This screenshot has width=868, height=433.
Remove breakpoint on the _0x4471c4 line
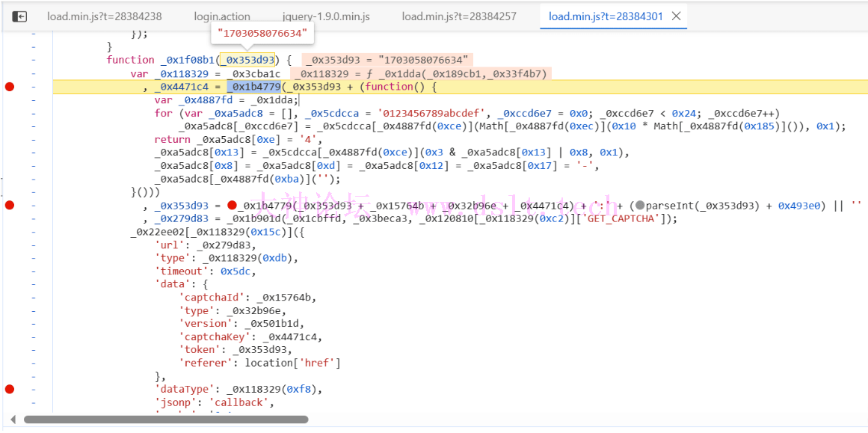coord(10,87)
